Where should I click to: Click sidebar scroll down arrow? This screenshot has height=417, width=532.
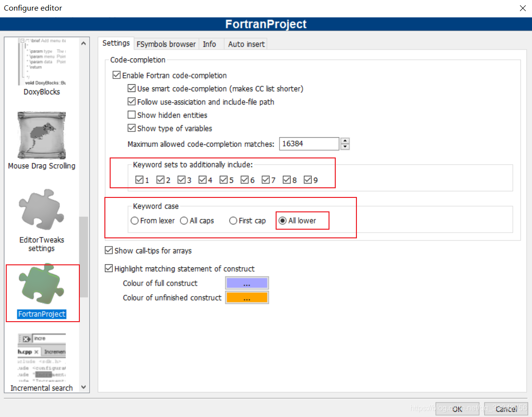[84, 387]
